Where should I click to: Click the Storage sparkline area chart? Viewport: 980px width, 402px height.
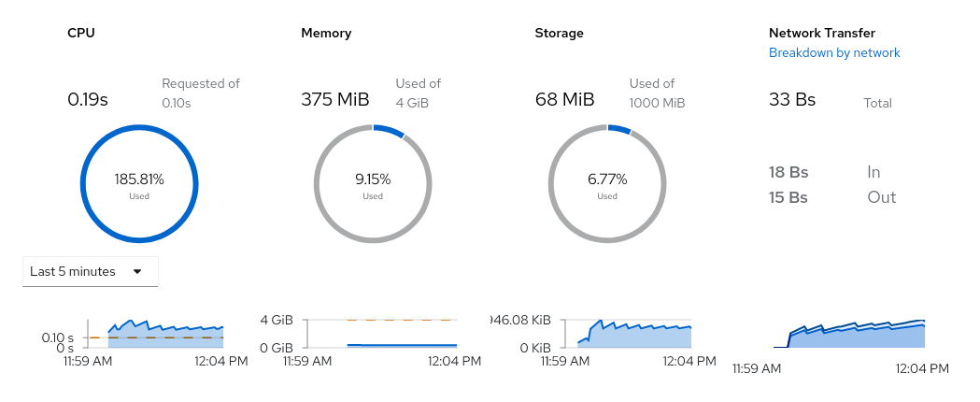635,337
